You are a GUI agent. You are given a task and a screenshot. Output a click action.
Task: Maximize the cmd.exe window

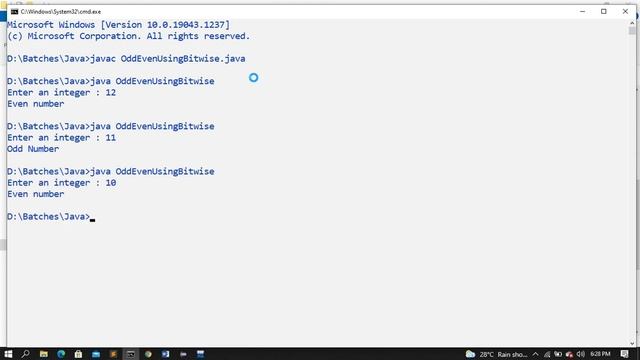[604, 11]
